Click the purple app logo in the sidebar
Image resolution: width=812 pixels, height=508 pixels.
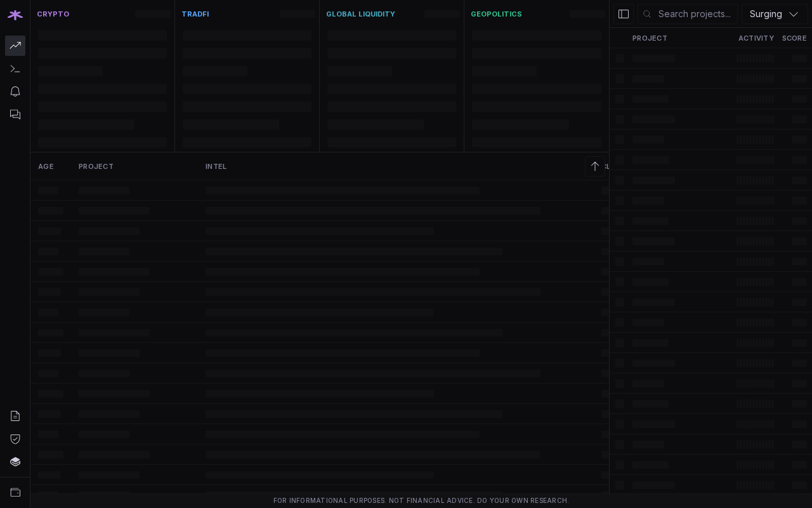tap(15, 15)
